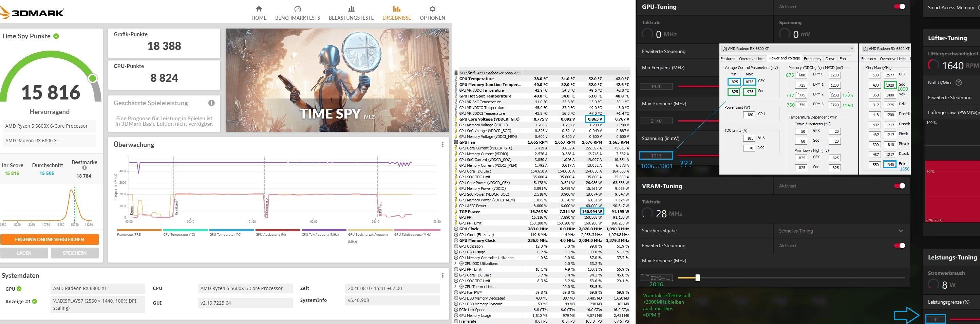Click the SPEICHERN button
The height and width of the screenshot is (324, 980).
(75, 253)
